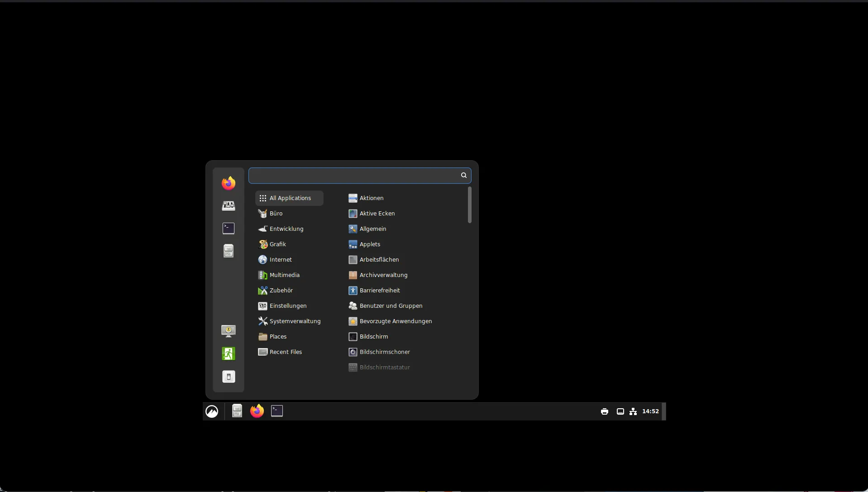This screenshot has height=492, width=868.
Task: Open the Bildschirmschoner settings entry
Action: tap(384, 352)
